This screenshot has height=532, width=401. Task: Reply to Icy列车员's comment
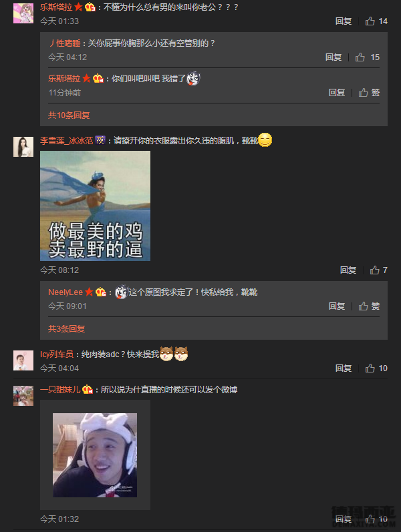344,368
